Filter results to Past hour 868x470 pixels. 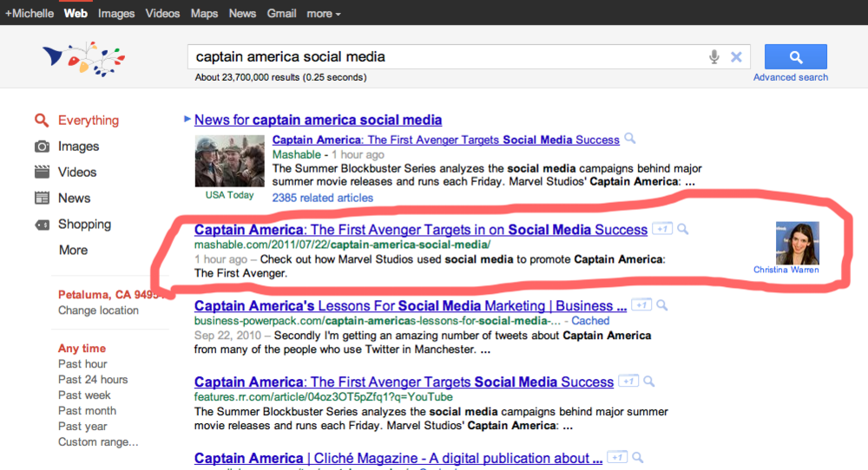click(x=82, y=364)
